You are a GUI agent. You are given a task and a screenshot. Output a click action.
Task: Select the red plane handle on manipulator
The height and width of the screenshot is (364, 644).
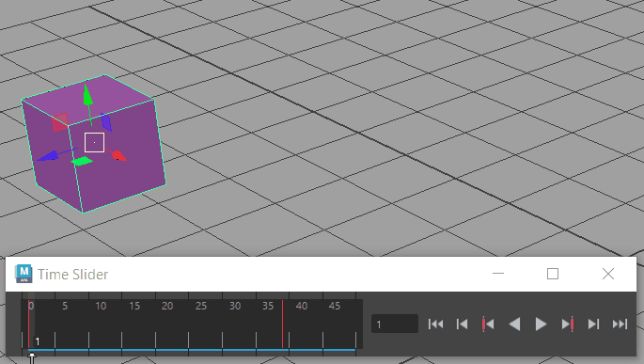(x=60, y=122)
